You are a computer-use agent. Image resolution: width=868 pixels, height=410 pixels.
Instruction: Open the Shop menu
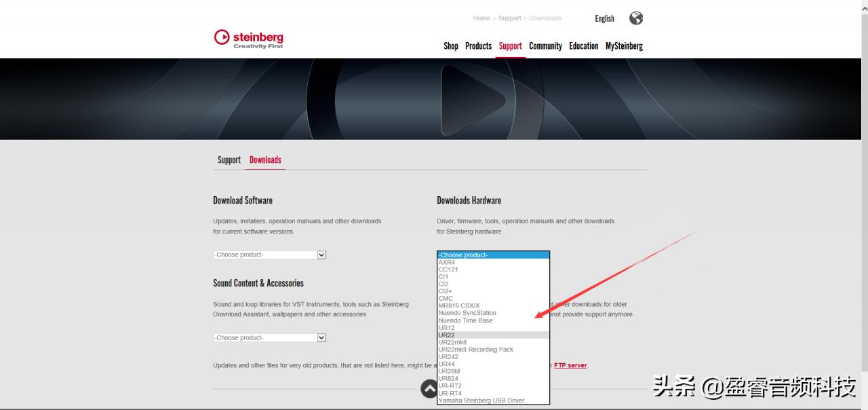(451, 46)
